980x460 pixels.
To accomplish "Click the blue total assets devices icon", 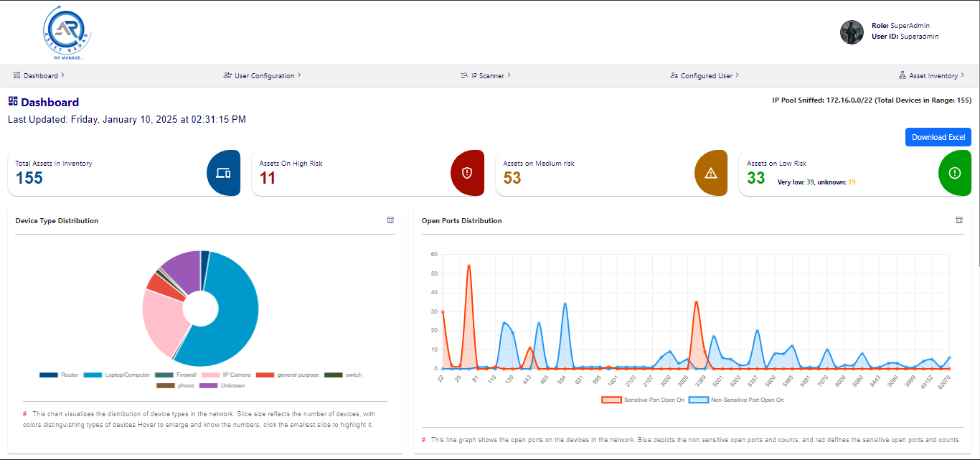I will tap(223, 173).
